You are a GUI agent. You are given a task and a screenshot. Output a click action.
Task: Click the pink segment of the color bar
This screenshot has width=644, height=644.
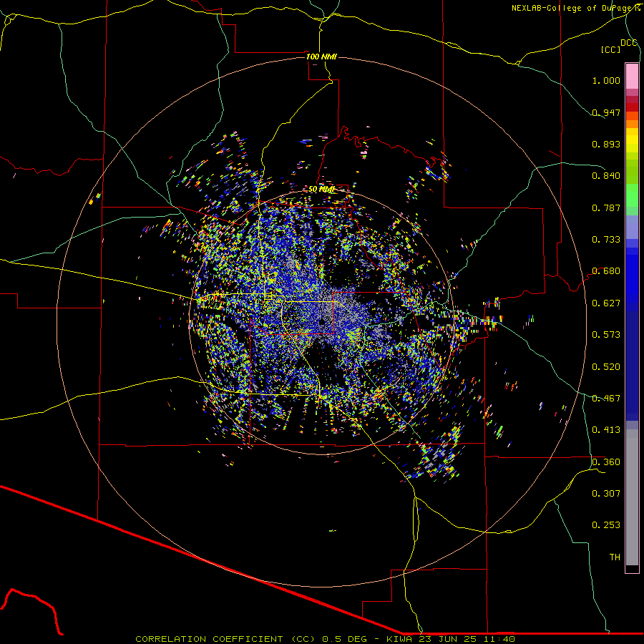click(632, 77)
